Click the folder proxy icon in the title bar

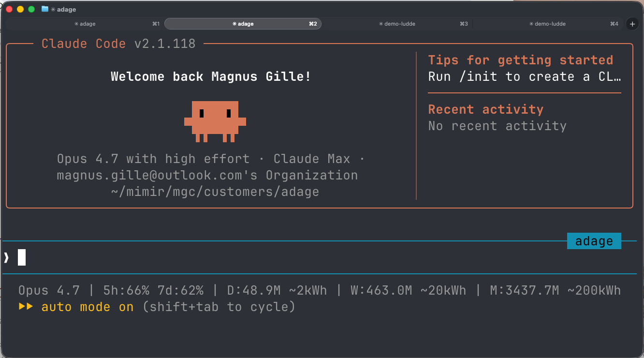pos(44,9)
